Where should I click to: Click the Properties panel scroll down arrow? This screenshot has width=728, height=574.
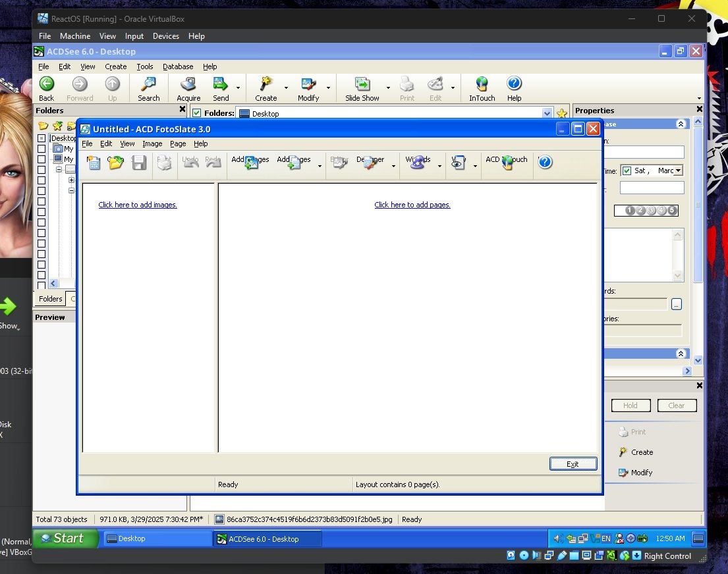click(x=698, y=361)
